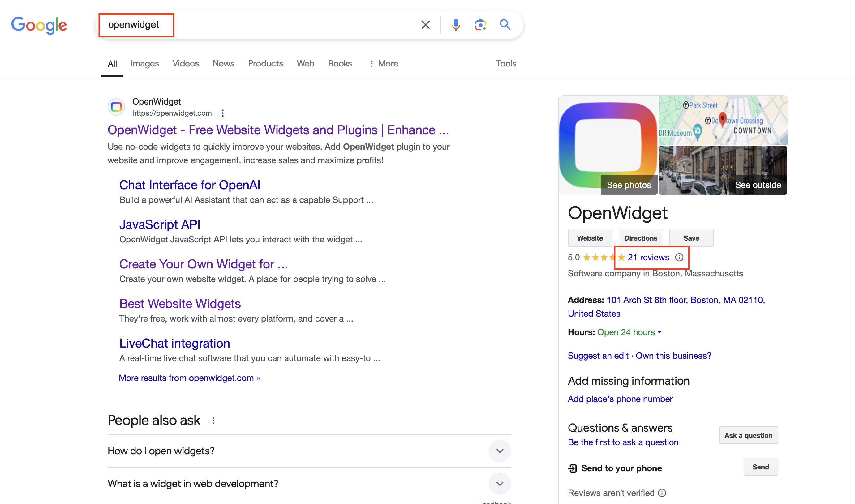Image resolution: width=855 pixels, height=504 pixels.
Task: Select the All results tab
Action: 112,63
